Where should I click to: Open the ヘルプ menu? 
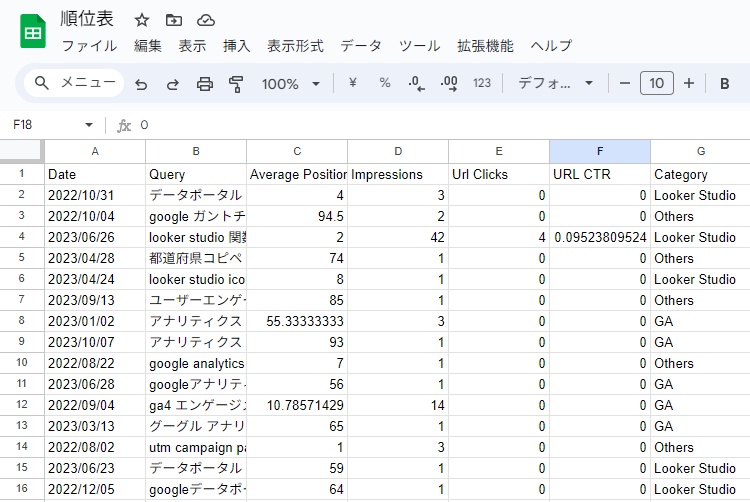(x=551, y=46)
